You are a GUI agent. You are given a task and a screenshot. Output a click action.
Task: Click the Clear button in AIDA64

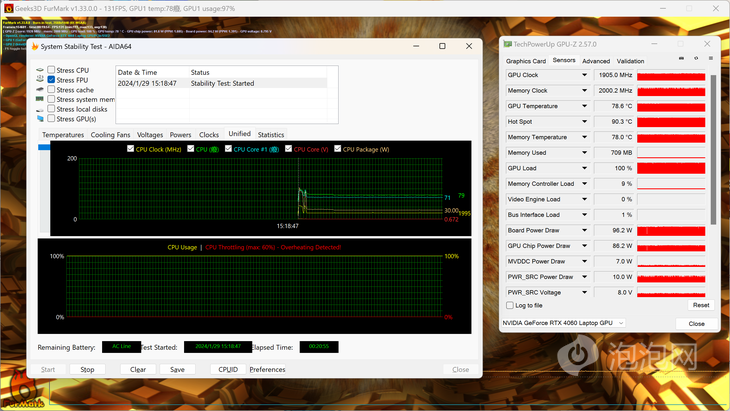[138, 369]
